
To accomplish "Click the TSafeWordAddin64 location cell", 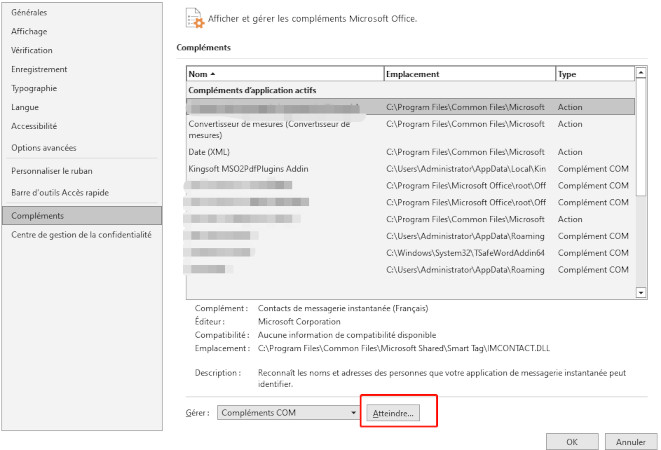I will [465, 253].
